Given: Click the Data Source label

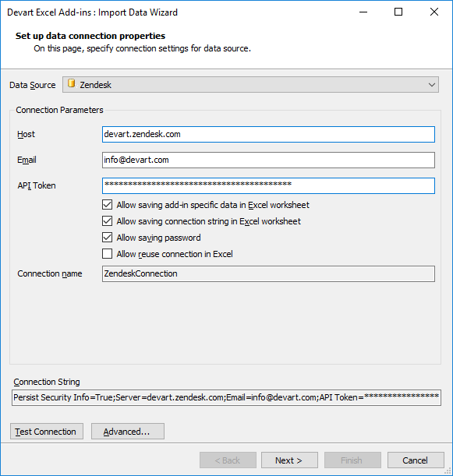Looking at the screenshot, I should tap(33, 85).
